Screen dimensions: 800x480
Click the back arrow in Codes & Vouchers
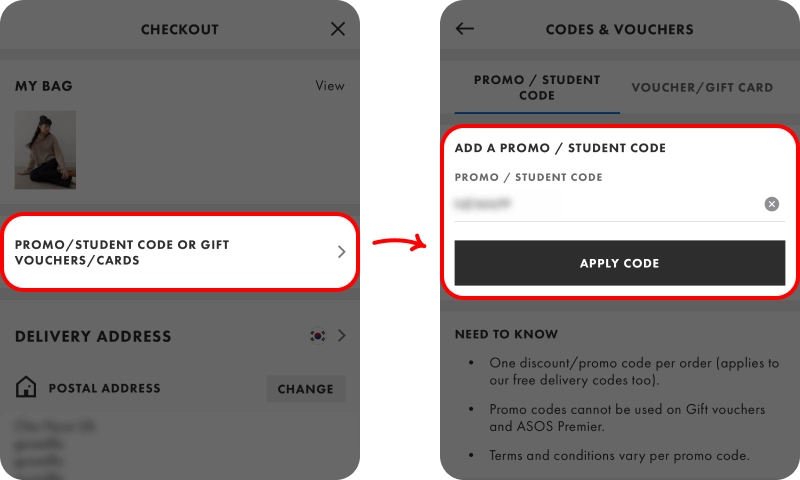(465, 29)
